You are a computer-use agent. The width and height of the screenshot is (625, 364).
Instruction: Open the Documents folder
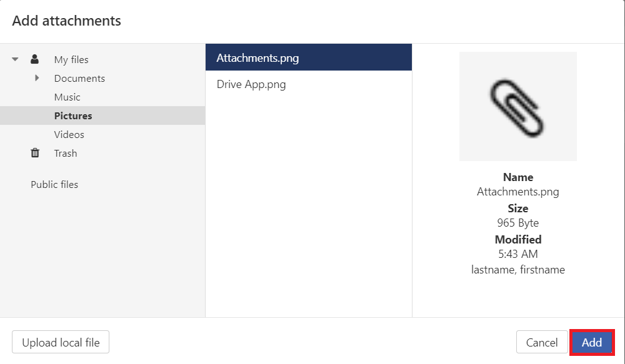[x=79, y=79]
